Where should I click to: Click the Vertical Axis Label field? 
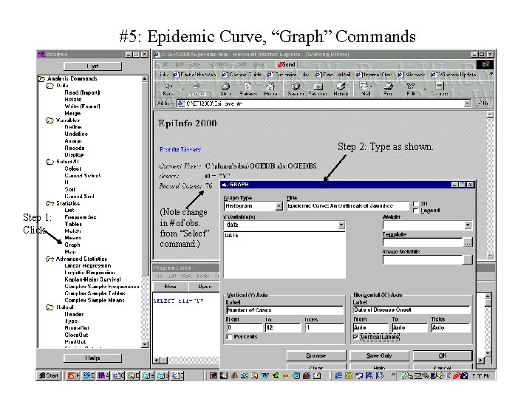285,310
